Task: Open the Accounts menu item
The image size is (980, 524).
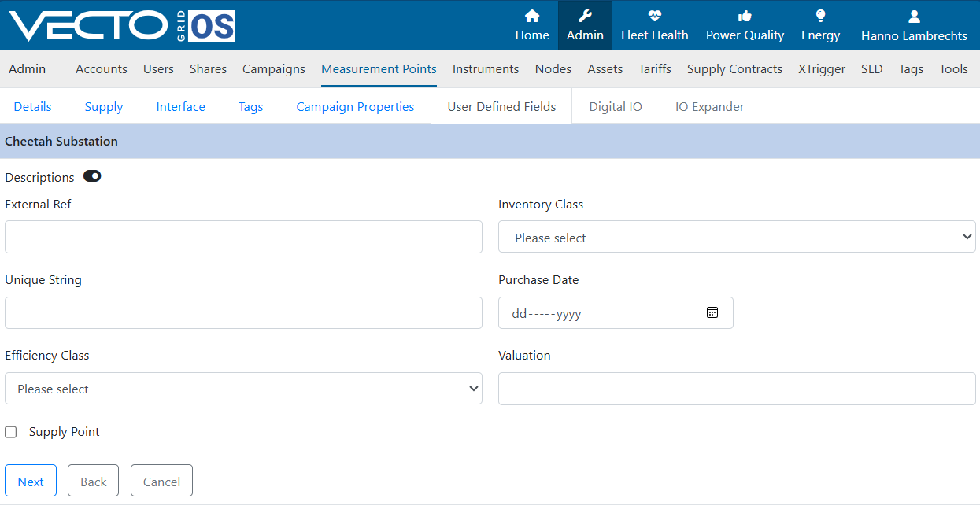Action: coord(102,69)
